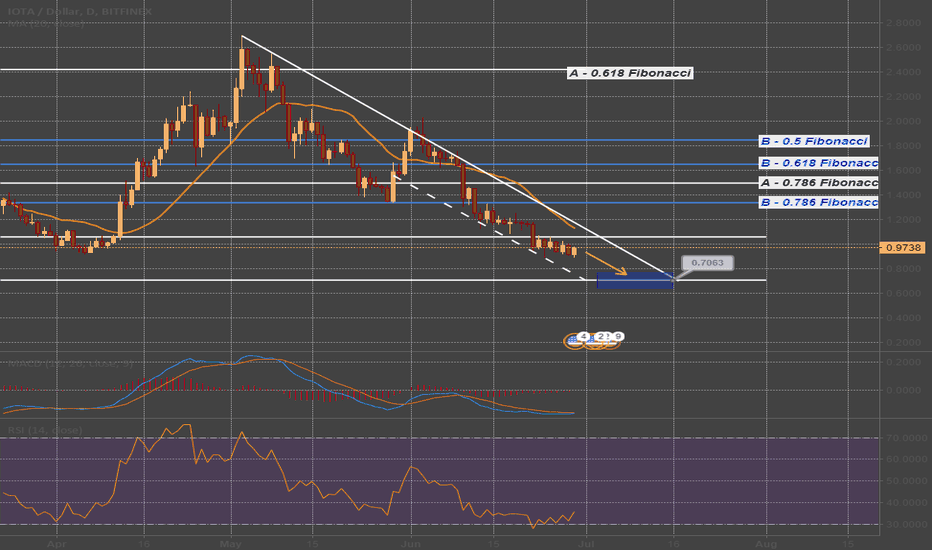
Task: Click the current price tag 0.9738
Action: coord(902,247)
